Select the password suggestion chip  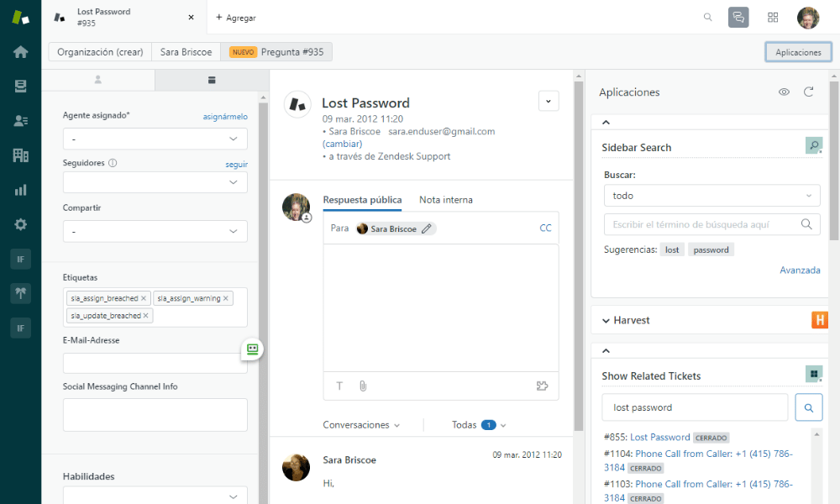pos(711,249)
